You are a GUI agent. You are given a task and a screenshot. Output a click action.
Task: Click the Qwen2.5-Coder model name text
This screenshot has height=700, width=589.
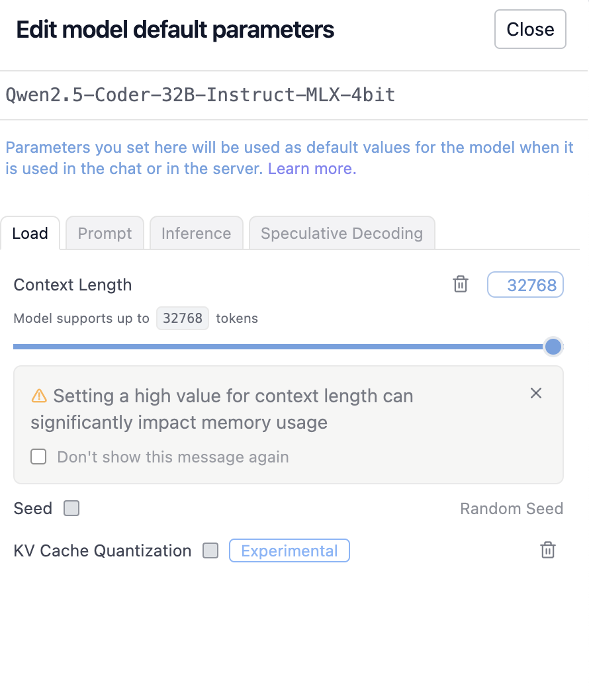coord(201,95)
